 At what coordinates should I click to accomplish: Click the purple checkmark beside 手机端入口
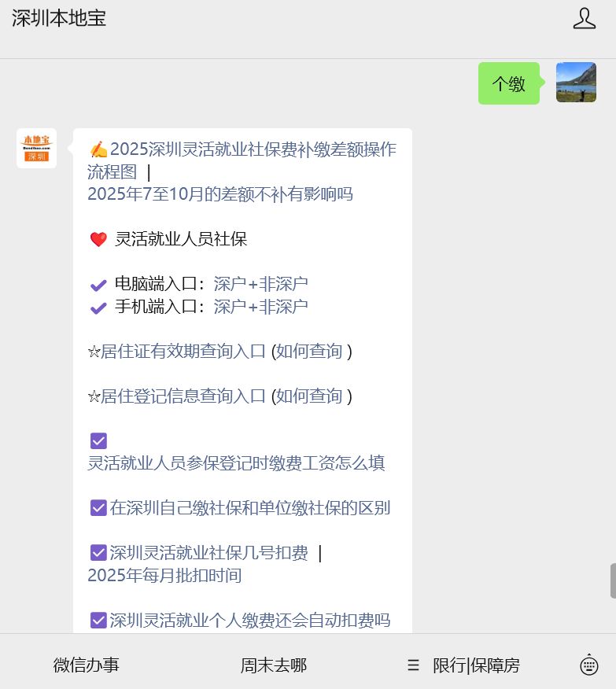tap(98, 308)
